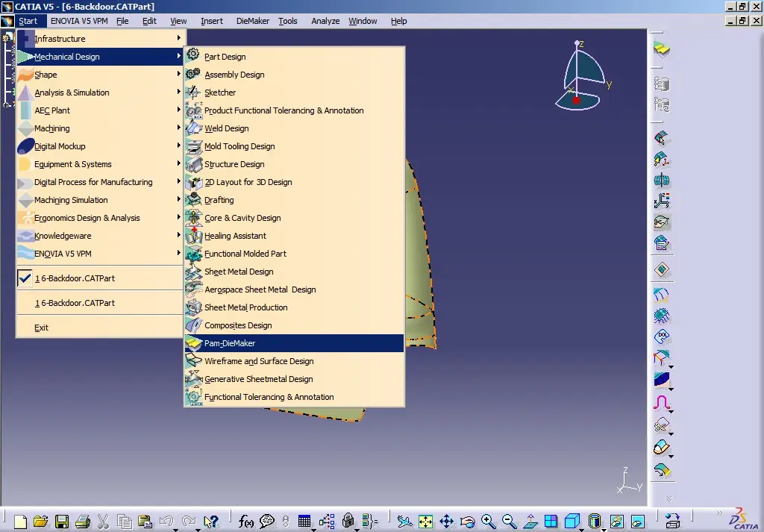Click the scissors trim surface icon
Image resolution: width=764 pixels, height=532 pixels.
(661, 426)
